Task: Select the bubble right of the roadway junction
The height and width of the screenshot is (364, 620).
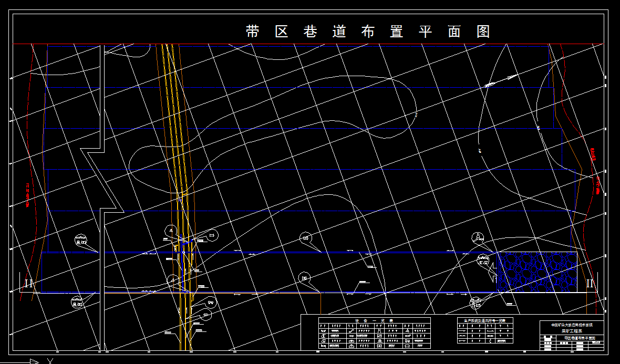Action: (212, 235)
